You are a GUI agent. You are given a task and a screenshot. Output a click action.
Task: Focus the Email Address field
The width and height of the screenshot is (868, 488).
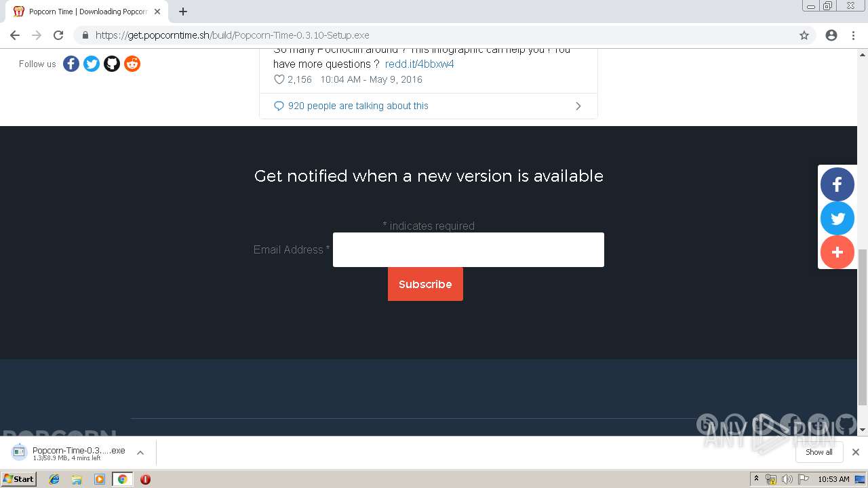click(x=468, y=249)
